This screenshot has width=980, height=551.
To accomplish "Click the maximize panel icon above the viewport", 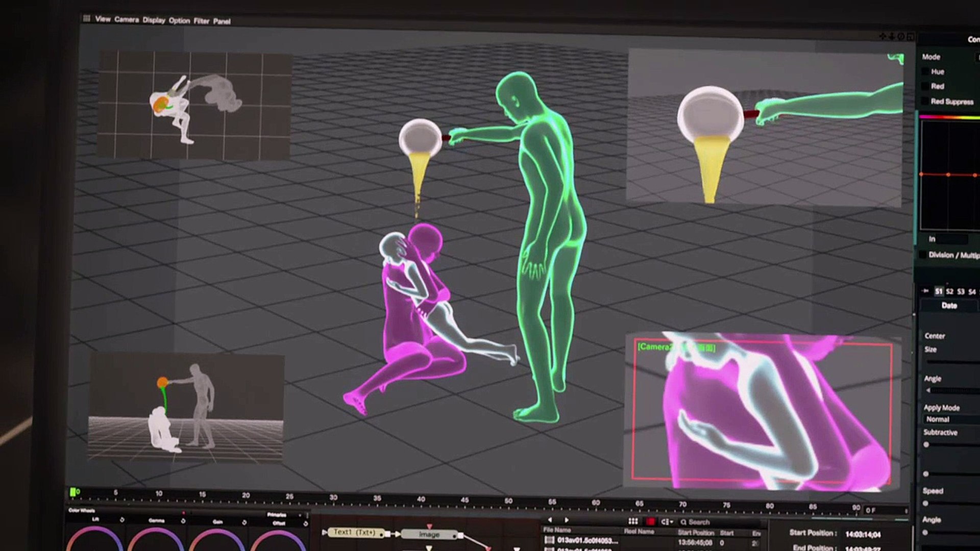I will [910, 37].
